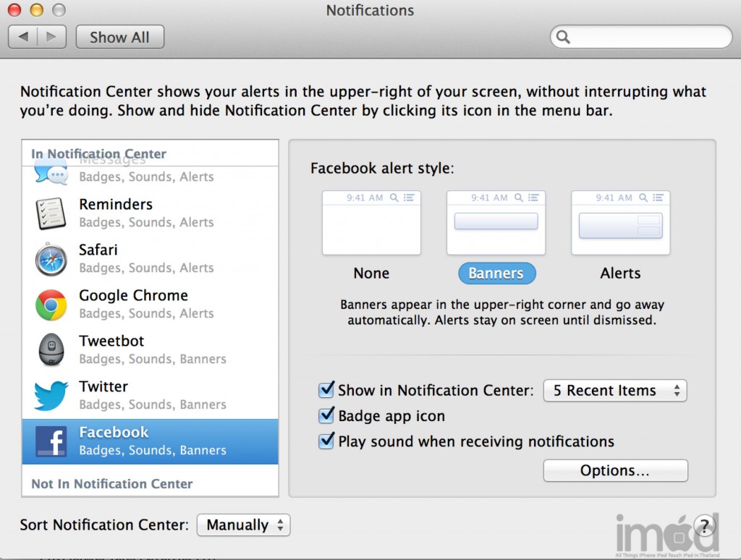The height and width of the screenshot is (560, 741).
Task: Disable Play sound when receiving notifications
Action: point(326,441)
